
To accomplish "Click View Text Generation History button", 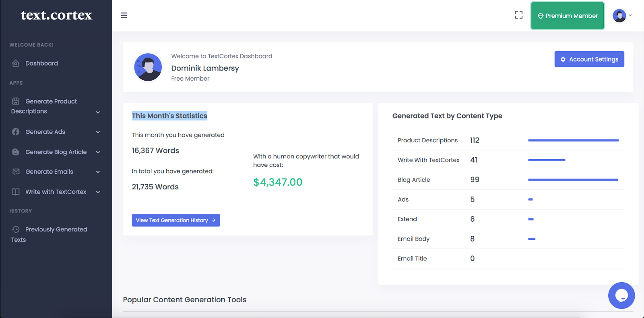I will pos(176,220).
